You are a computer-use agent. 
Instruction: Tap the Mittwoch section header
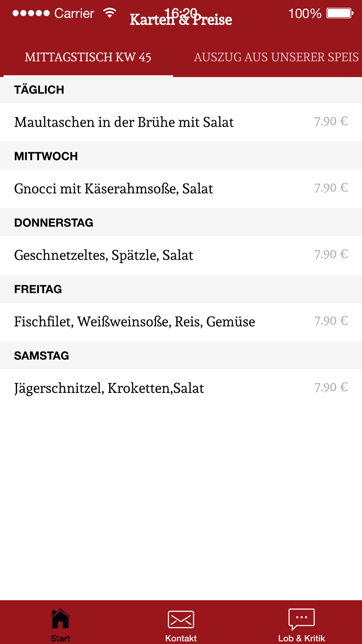pos(181,156)
